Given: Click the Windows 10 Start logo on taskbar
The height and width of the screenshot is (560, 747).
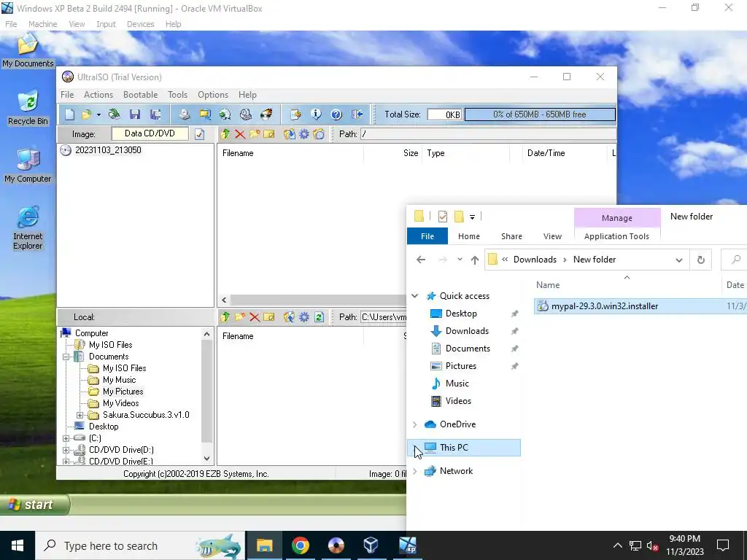Looking at the screenshot, I should (x=18, y=545).
